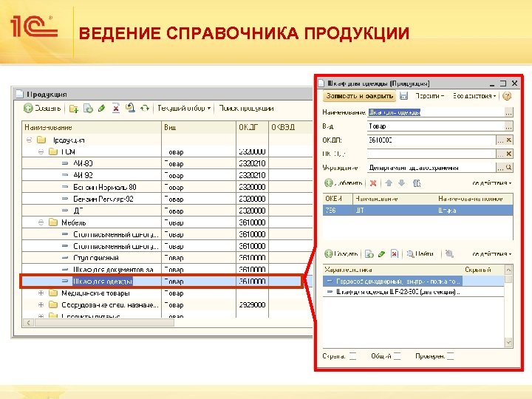Click the ОКВЭД column header
The width and height of the screenshot is (532, 399).
[290, 128]
